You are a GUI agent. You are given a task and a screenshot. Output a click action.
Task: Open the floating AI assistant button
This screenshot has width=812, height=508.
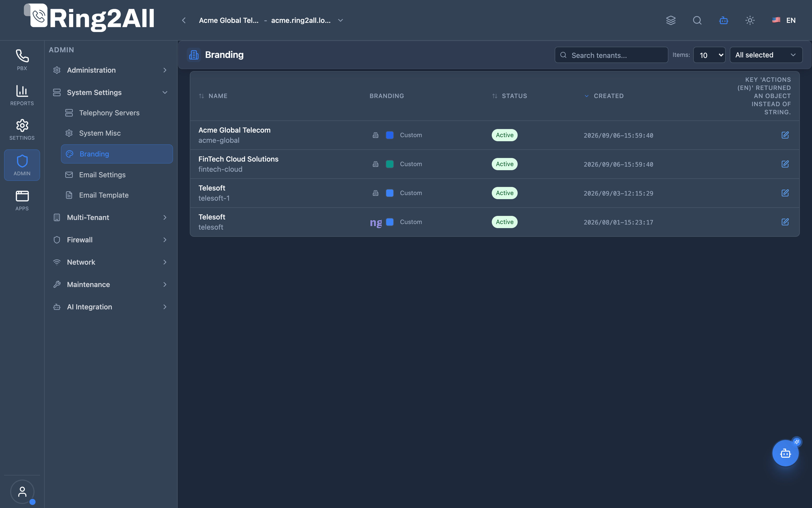[x=786, y=453]
